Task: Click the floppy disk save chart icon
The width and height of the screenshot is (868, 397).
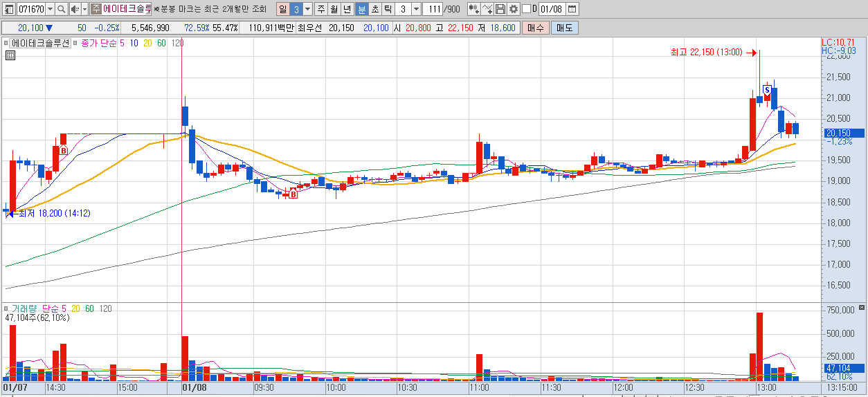Action: (500, 9)
